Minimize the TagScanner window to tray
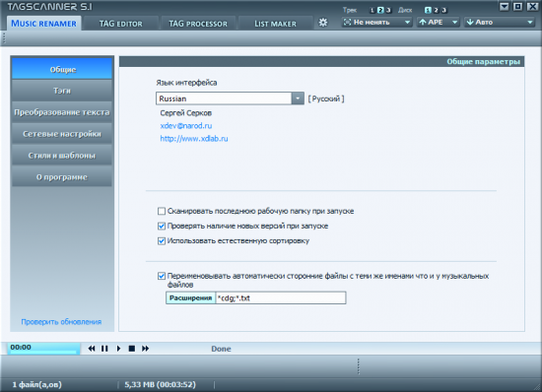542x392 pixels. pyautogui.click(x=505, y=7)
